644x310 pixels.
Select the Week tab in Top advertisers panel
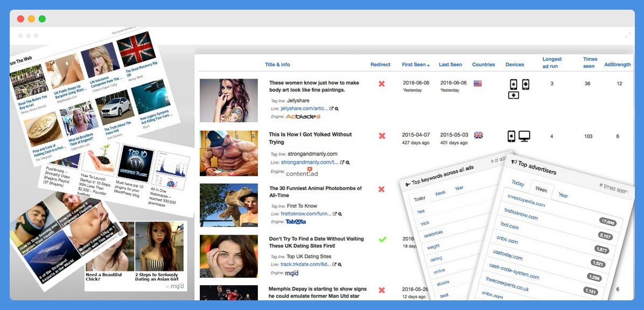click(x=541, y=189)
